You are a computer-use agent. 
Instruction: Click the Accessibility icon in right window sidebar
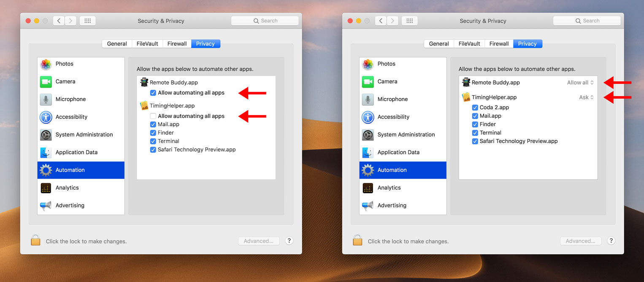click(x=368, y=117)
